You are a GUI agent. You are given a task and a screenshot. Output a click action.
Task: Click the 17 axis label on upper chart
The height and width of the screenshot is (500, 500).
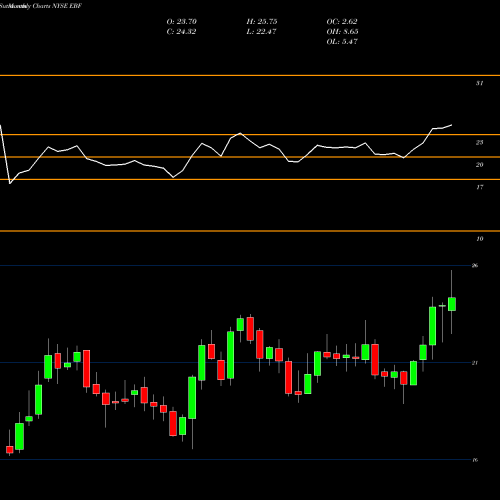tap(479, 187)
